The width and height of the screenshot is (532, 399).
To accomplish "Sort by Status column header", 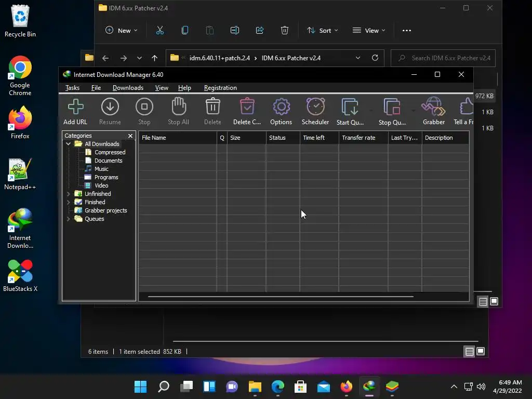I will coord(283,138).
